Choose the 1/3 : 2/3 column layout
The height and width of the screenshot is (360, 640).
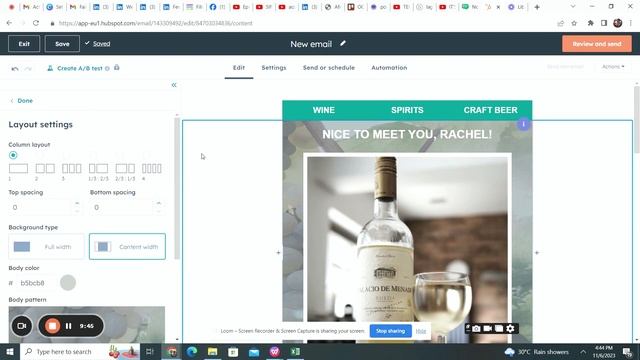(x=98, y=168)
